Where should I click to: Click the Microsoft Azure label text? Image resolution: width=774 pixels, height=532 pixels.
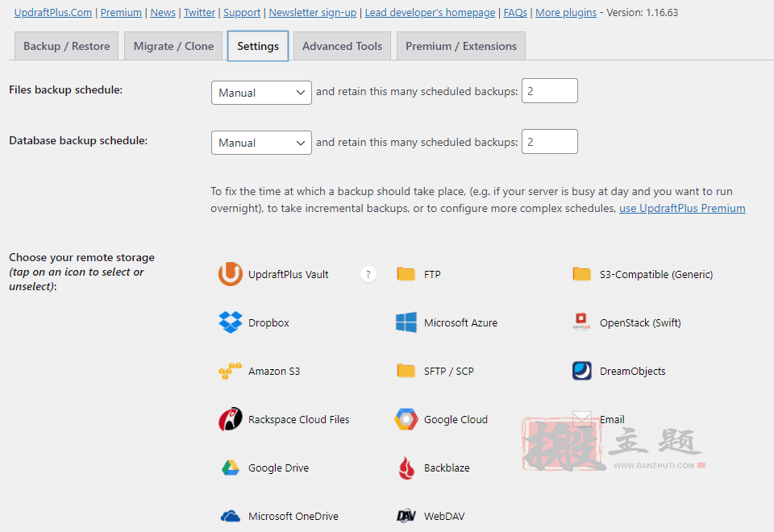[x=460, y=322]
